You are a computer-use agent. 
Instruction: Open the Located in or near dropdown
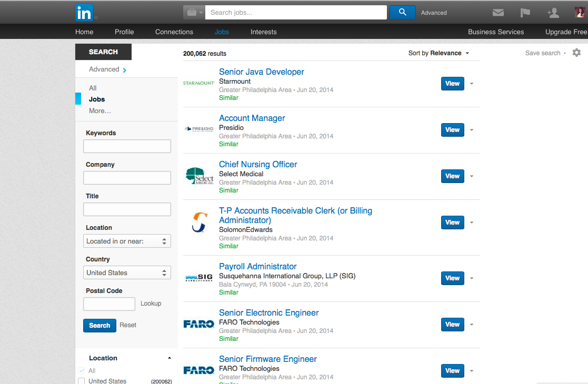tap(127, 241)
